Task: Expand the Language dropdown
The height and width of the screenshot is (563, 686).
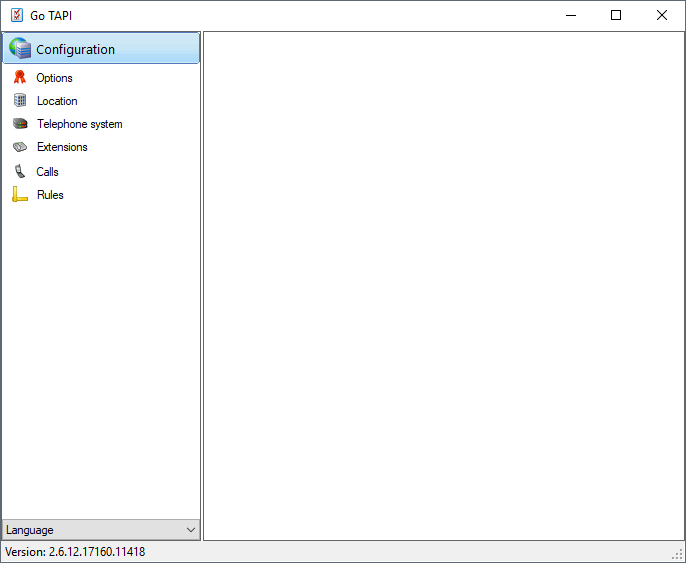Action: [101, 530]
